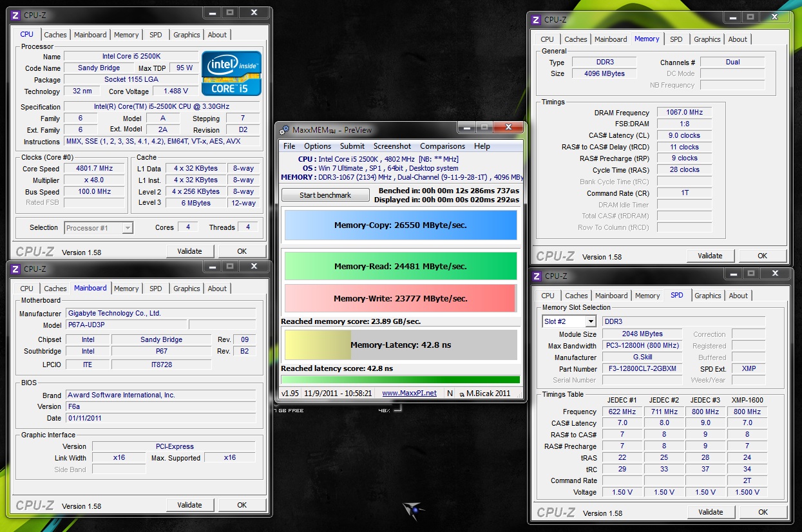Click the blue Memory-Copy result bar
The image size is (802, 532).
401,225
